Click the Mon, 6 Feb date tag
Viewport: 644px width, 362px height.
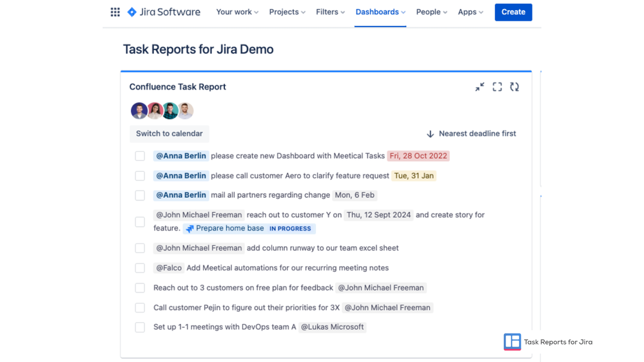click(355, 195)
